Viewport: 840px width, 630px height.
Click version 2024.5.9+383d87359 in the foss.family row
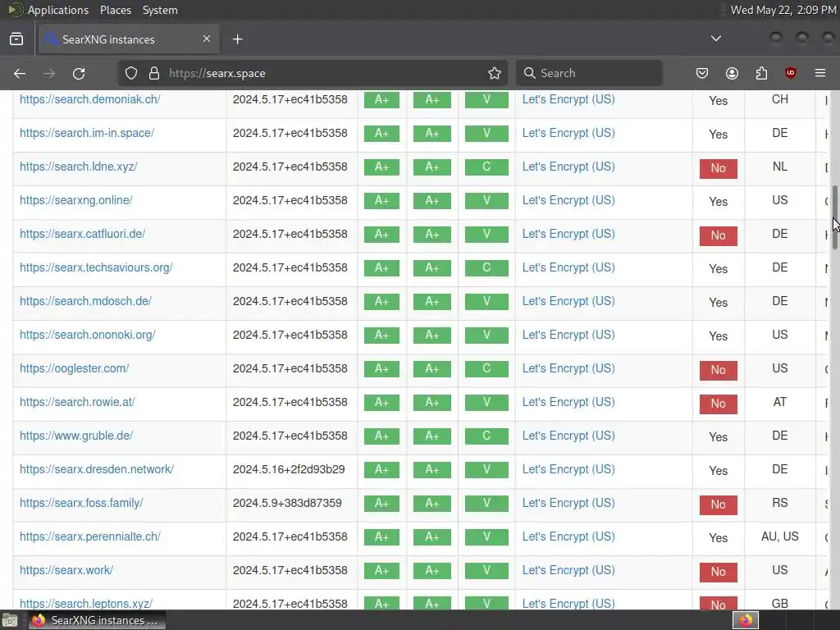click(x=287, y=503)
